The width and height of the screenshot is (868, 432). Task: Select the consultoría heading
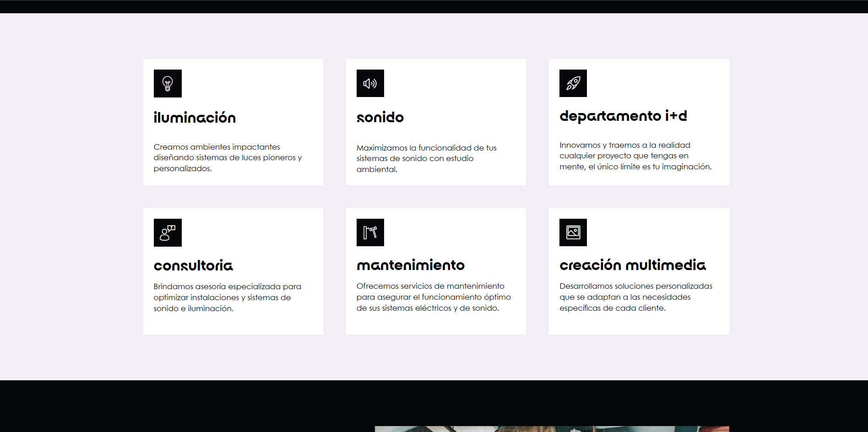pos(193,265)
